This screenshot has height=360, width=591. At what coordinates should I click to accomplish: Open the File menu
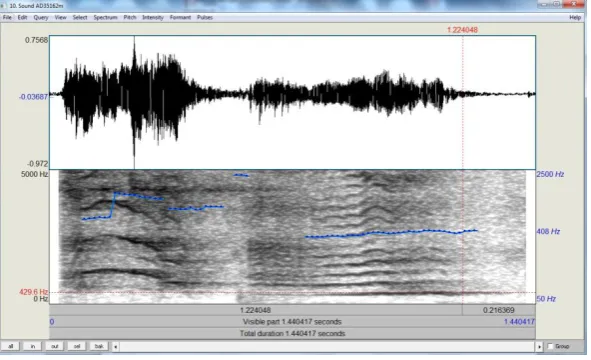click(7, 17)
